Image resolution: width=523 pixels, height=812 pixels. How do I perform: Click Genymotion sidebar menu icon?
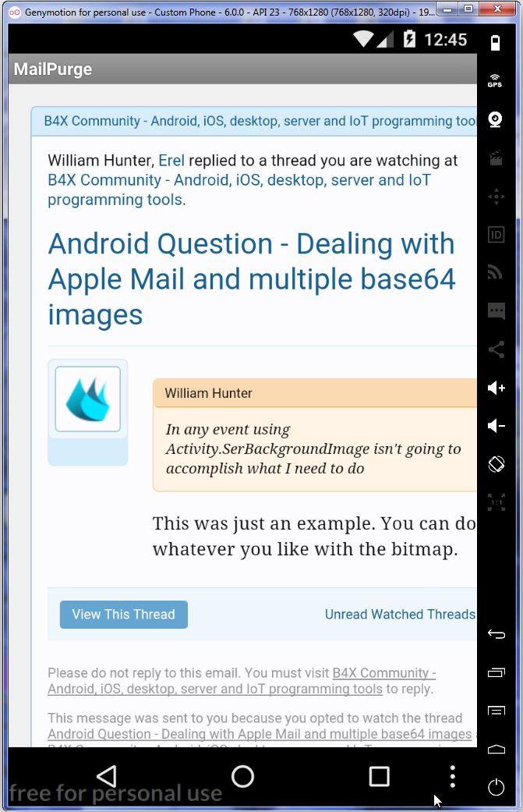496,711
